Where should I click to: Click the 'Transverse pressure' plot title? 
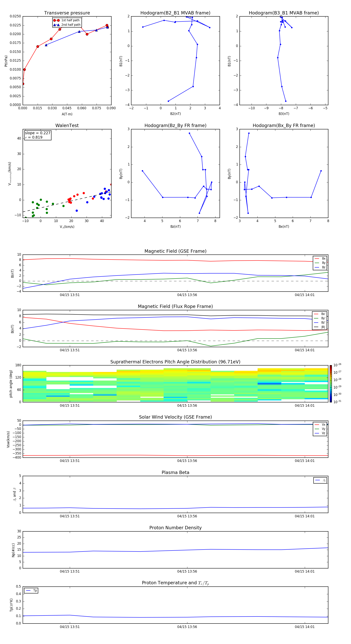pyautogui.click(x=67, y=13)
